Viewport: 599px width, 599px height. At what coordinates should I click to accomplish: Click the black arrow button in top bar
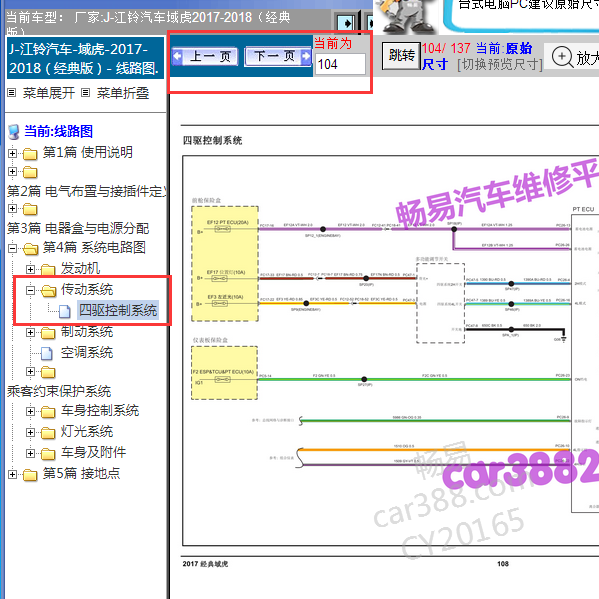click(x=347, y=23)
